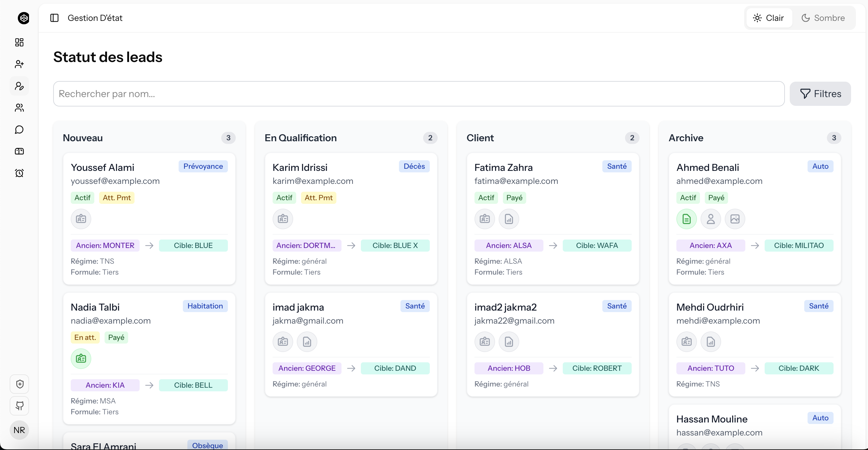Open Karim Idrissi lead card name
This screenshot has width=868, height=450.
(300, 168)
